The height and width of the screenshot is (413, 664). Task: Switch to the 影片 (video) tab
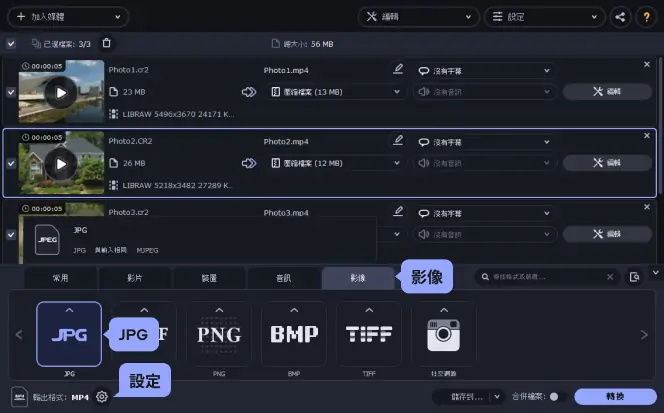pos(135,278)
